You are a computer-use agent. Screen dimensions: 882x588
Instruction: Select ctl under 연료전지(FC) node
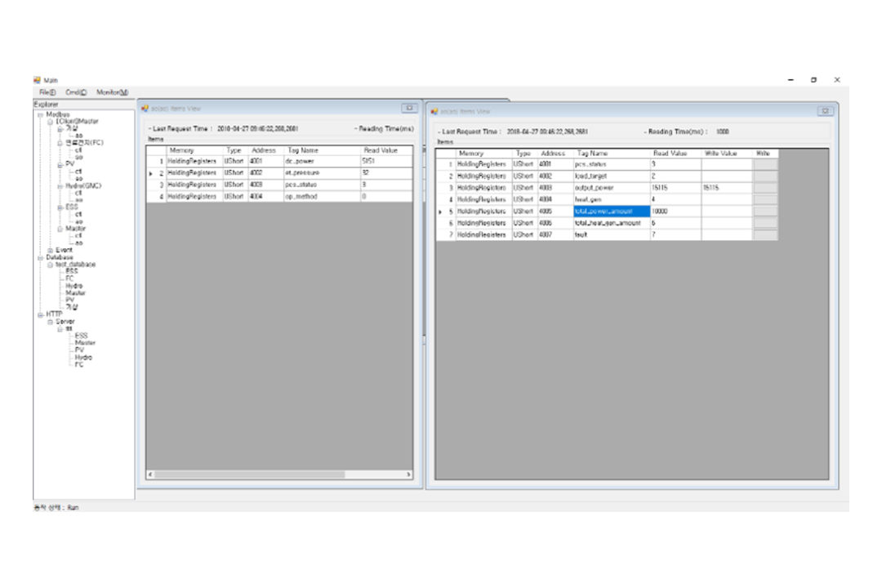pyautogui.click(x=78, y=150)
